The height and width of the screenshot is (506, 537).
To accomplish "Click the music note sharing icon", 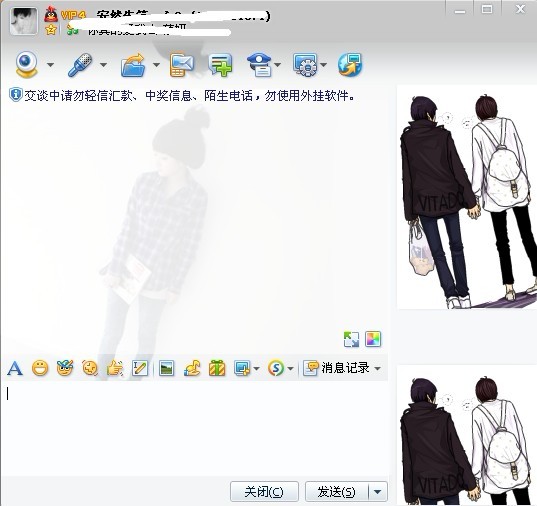I will point(192,369).
